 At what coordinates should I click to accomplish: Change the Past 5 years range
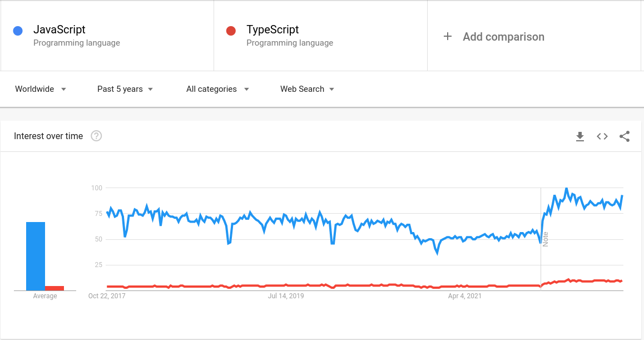125,89
